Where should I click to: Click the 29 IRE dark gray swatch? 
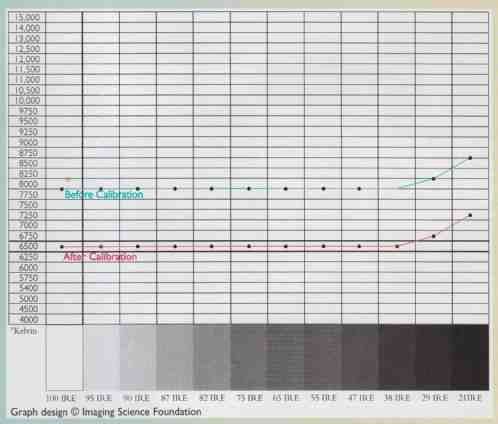pos(434,357)
